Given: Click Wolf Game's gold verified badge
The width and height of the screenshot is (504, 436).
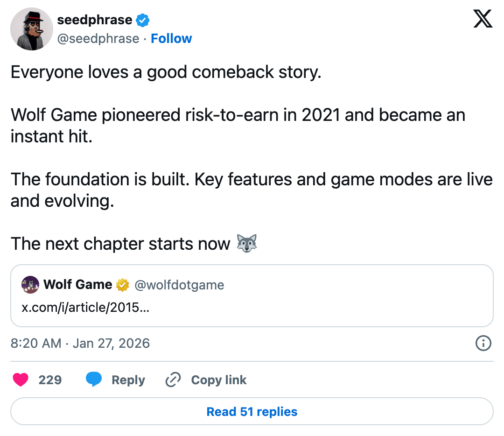Looking at the screenshot, I should pos(123,285).
